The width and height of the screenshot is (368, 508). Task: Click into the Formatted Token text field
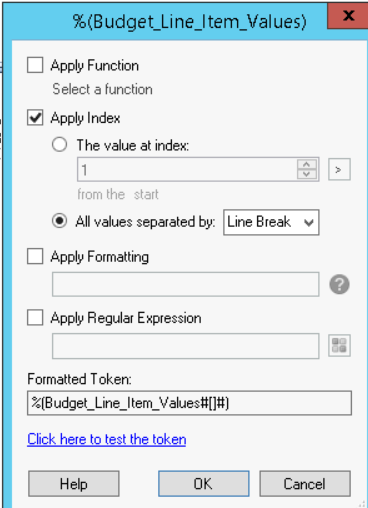(189, 403)
